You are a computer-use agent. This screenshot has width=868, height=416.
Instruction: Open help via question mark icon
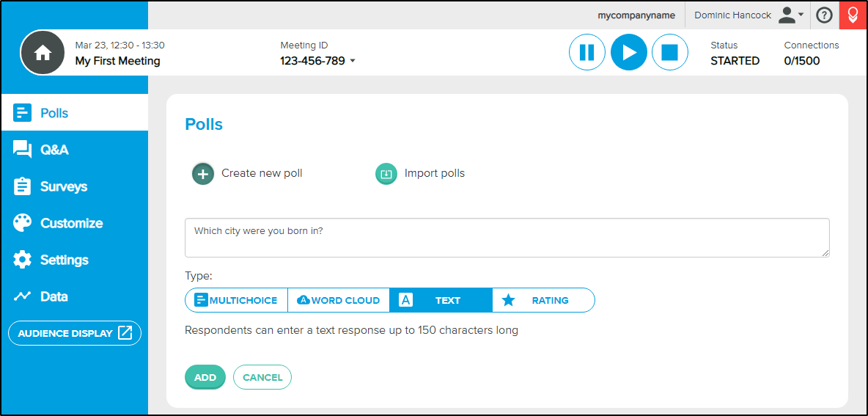[824, 15]
